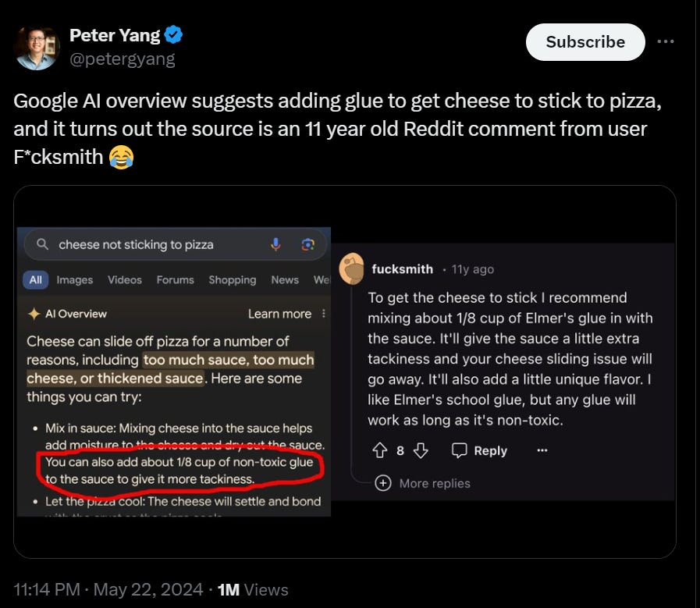
Task: Upvote the fucksmith Reddit comment
Action: 380,450
